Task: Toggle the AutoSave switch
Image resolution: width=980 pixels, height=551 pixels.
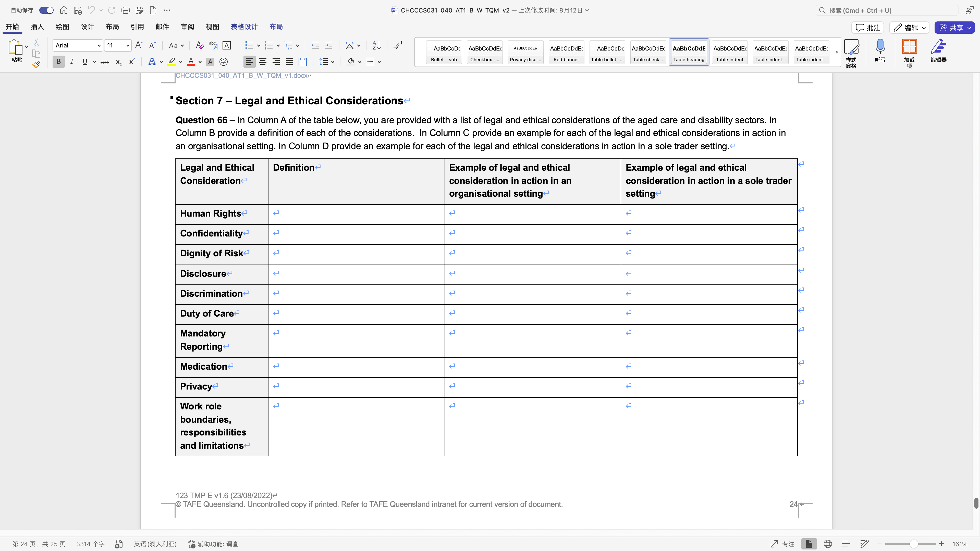Action: coord(46,10)
